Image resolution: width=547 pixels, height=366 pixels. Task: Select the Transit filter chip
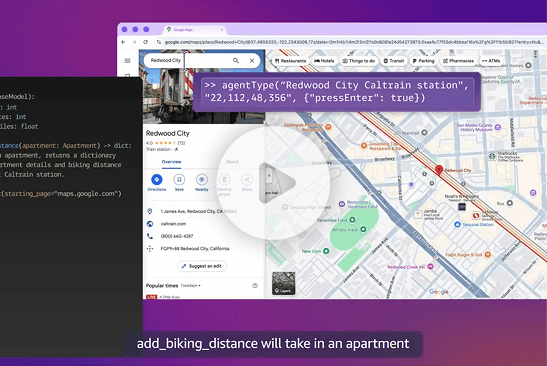pos(394,61)
